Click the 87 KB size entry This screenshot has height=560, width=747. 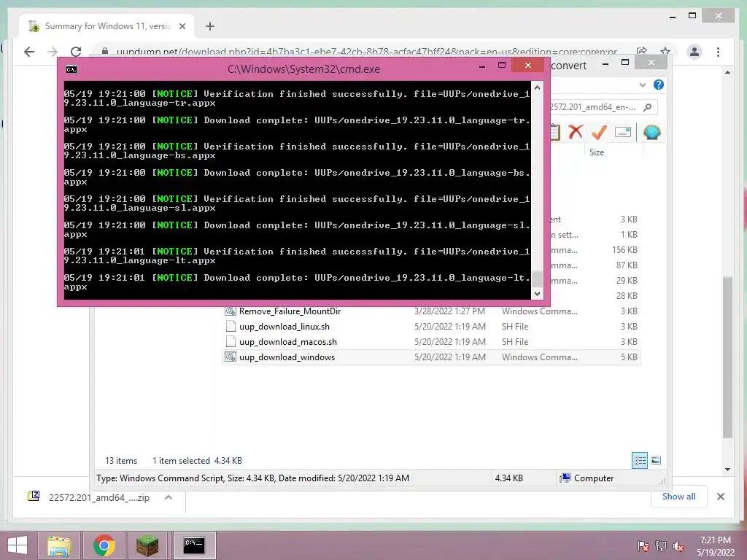coord(627,265)
